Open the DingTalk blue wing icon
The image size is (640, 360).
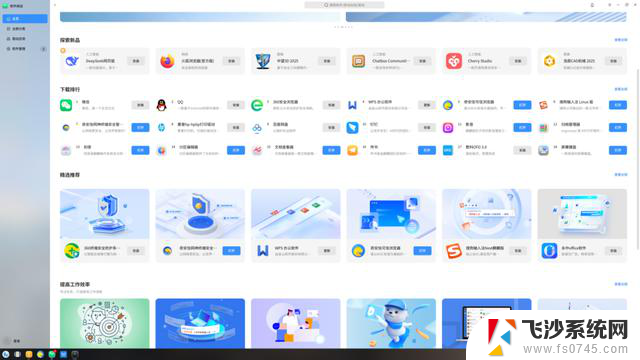[x=352, y=128]
